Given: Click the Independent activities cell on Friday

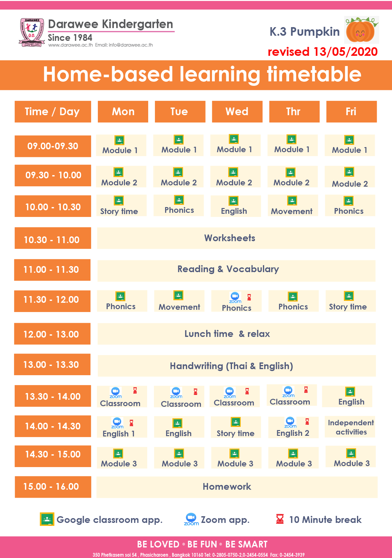Looking at the screenshot, I should point(351,427).
